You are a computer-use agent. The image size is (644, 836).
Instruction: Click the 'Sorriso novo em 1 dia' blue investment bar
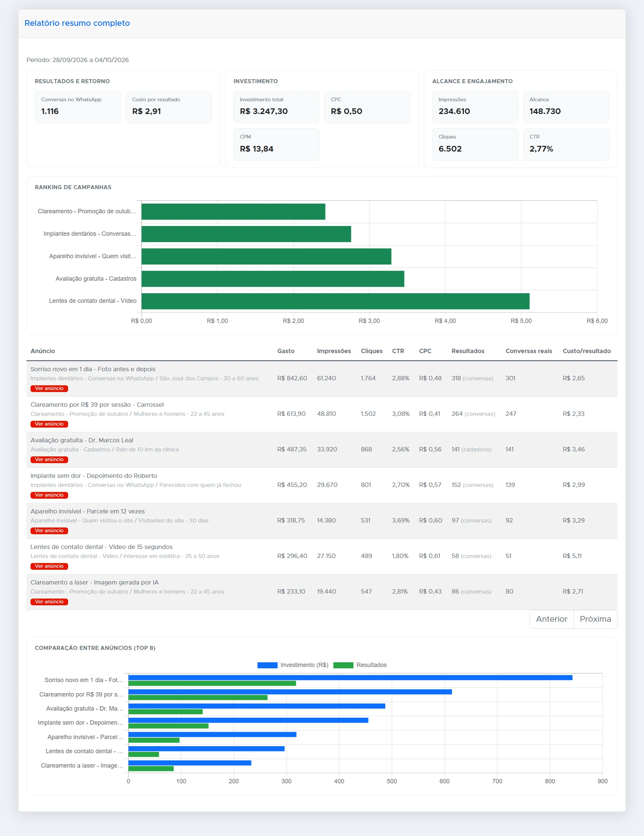pos(350,677)
